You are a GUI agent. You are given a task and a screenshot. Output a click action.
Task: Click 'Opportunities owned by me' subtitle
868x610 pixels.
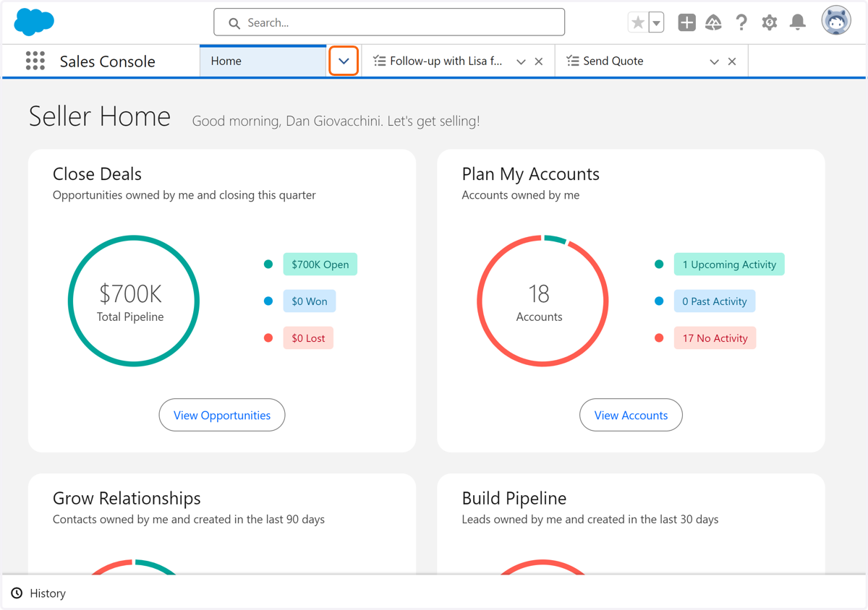point(184,195)
